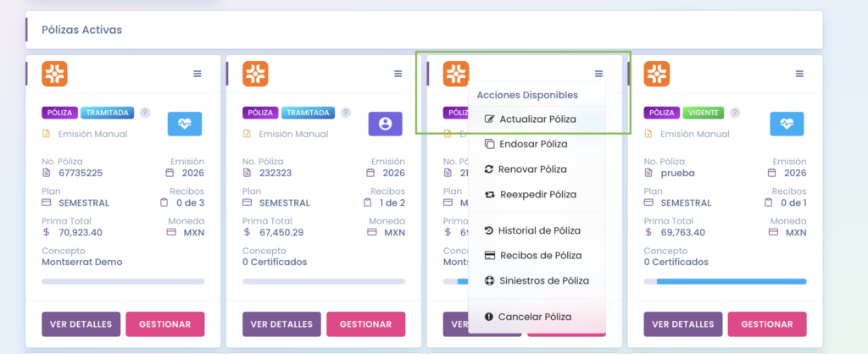Image resolution: width=868 pixels, height=354 pixels.
Task: Click progress bar on policy 232323 card
Action: point(324,281)
